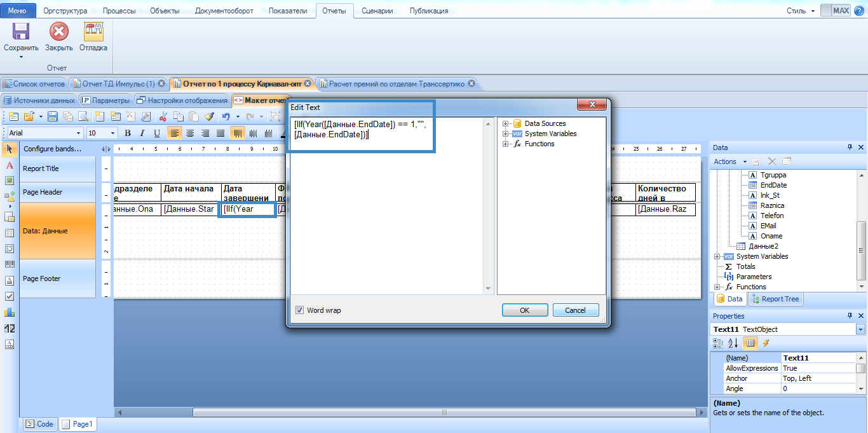
Task: Toggle the alphabetical sort in Properties
Action: [x=733, y=343]
